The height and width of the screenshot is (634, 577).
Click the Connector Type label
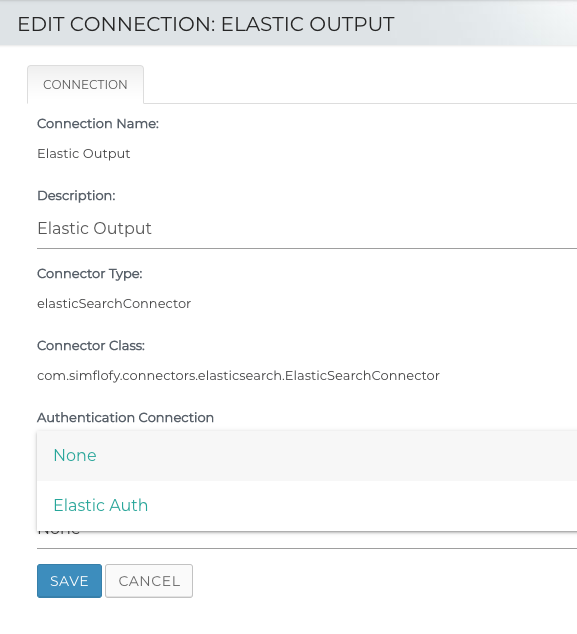tap(90, 274)
